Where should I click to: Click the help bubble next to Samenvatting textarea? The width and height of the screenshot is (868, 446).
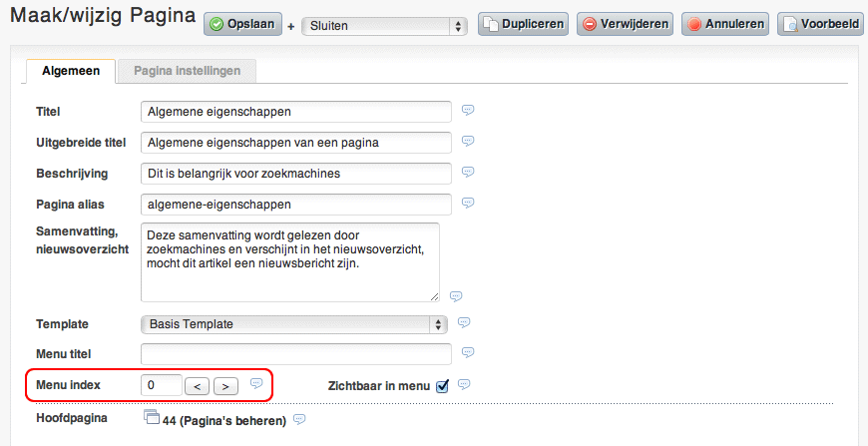(456, 296)
